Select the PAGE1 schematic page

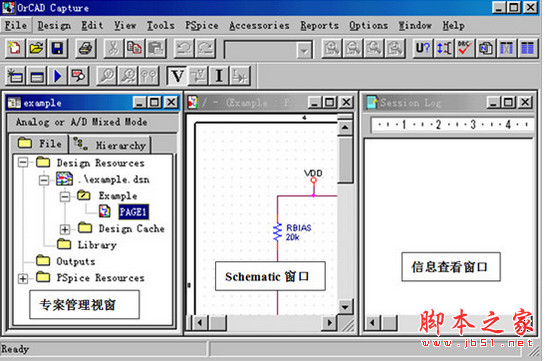coord(133,212)
